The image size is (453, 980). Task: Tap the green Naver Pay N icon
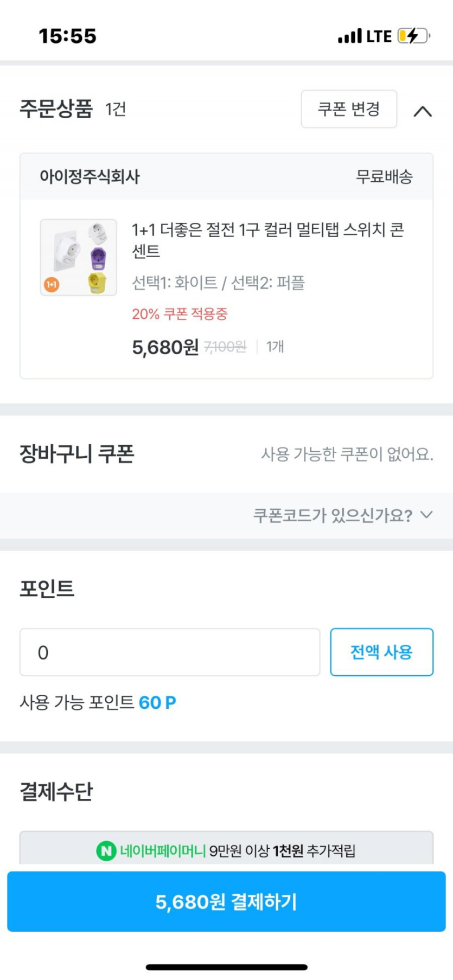tap(106, 850)
